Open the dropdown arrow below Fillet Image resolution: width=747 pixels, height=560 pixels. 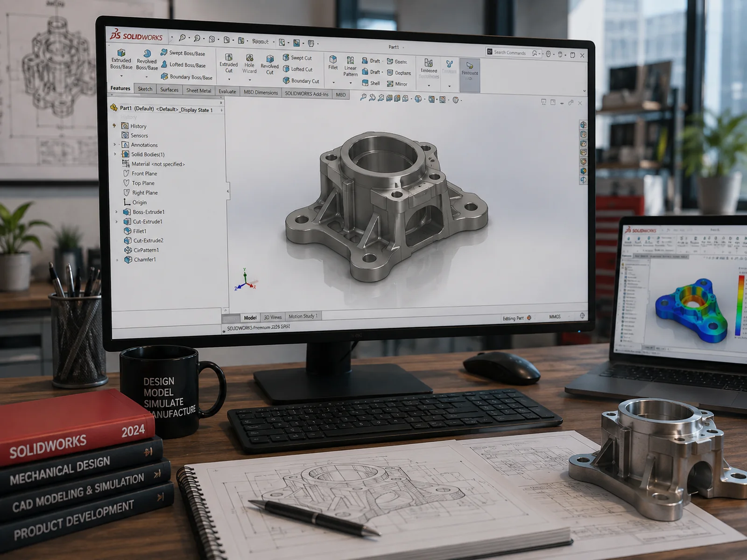coord(333,83)
